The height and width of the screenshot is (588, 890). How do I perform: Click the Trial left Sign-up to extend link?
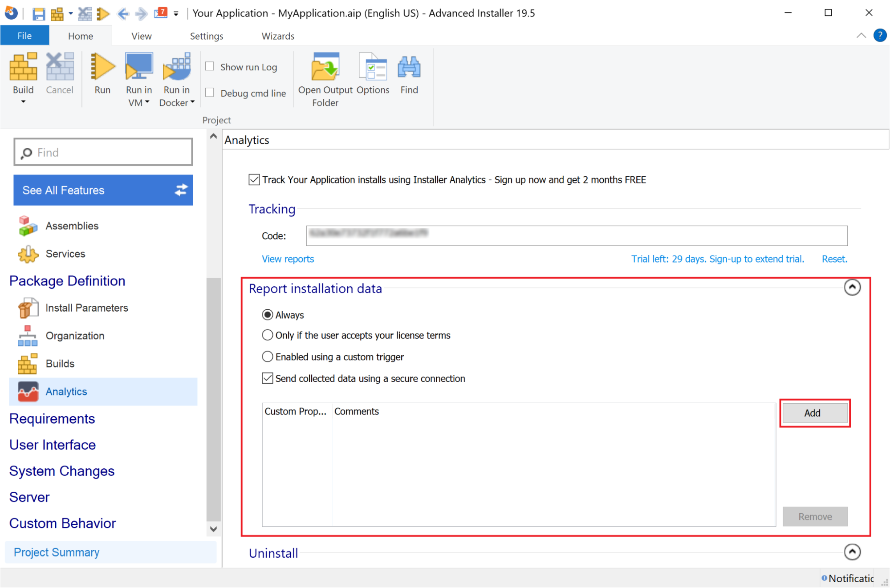click(x=717, y=259)
